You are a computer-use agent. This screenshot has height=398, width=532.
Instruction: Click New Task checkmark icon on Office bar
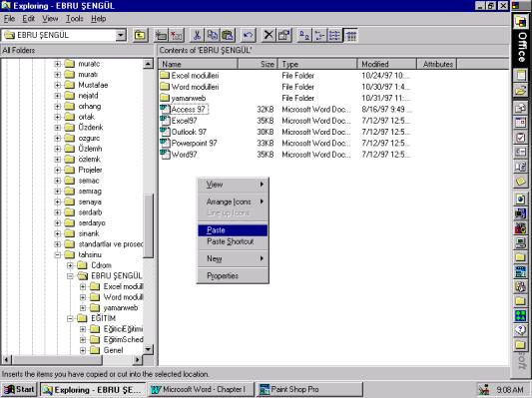520,138
